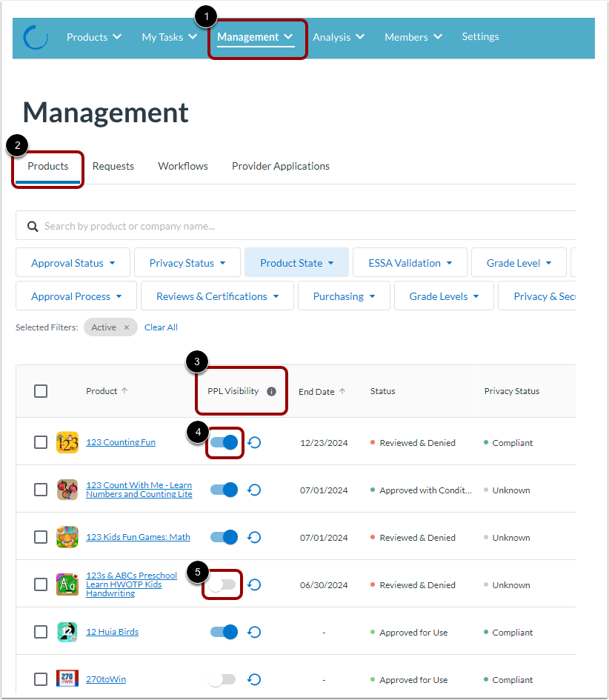
Task: Disable PPL visibility for 123 Counting Fun
Action: pyautogui.click(x=224, y=442)
